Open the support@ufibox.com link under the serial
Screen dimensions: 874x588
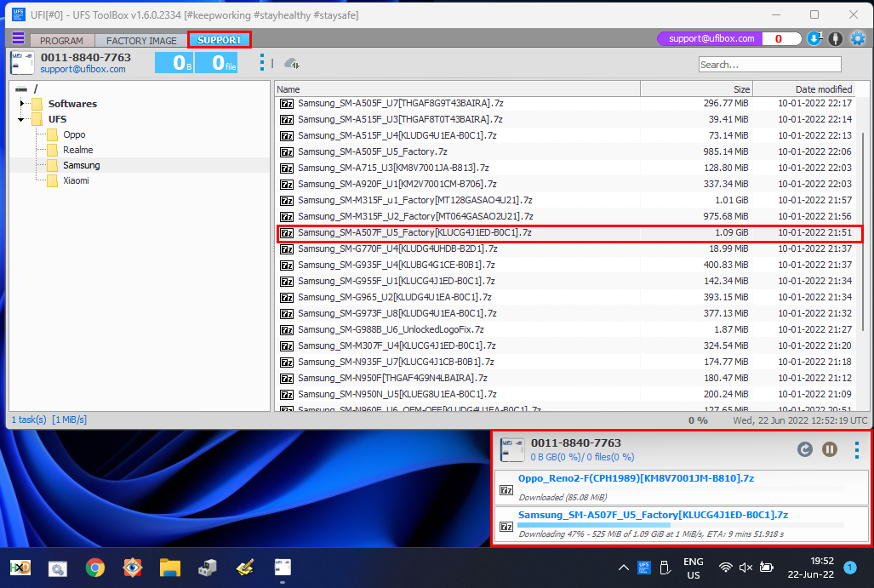coord(83,69)
